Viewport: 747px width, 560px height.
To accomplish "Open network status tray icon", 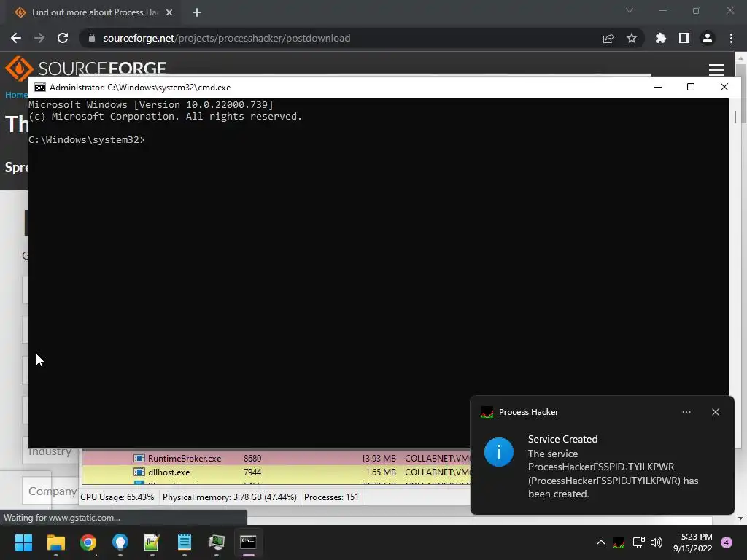I will [x=638, y=542].
